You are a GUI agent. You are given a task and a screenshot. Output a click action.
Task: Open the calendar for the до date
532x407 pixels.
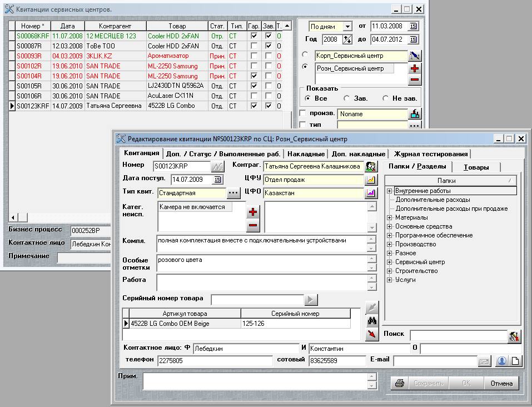pos(413,39)
